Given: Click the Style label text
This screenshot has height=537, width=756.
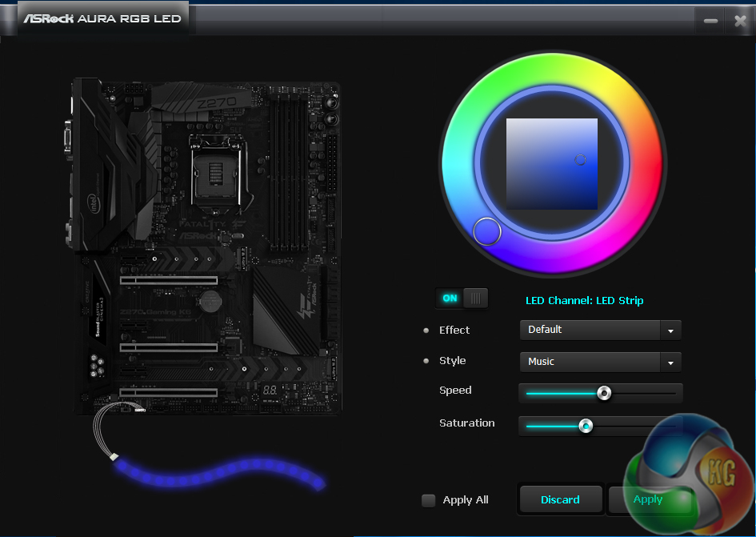Looking at the screenshot, I should (x=452, y=361).
